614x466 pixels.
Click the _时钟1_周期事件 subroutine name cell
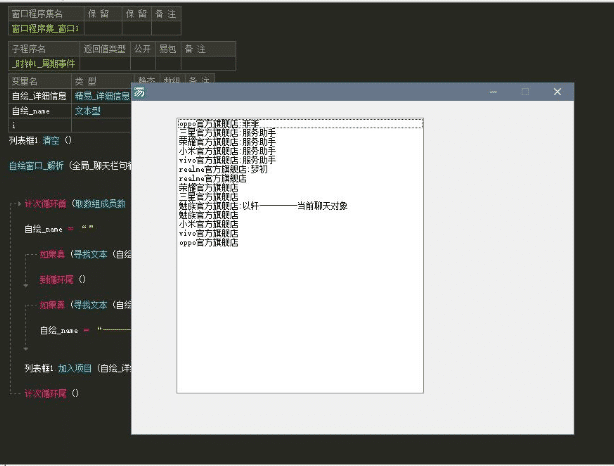(44, 63)
